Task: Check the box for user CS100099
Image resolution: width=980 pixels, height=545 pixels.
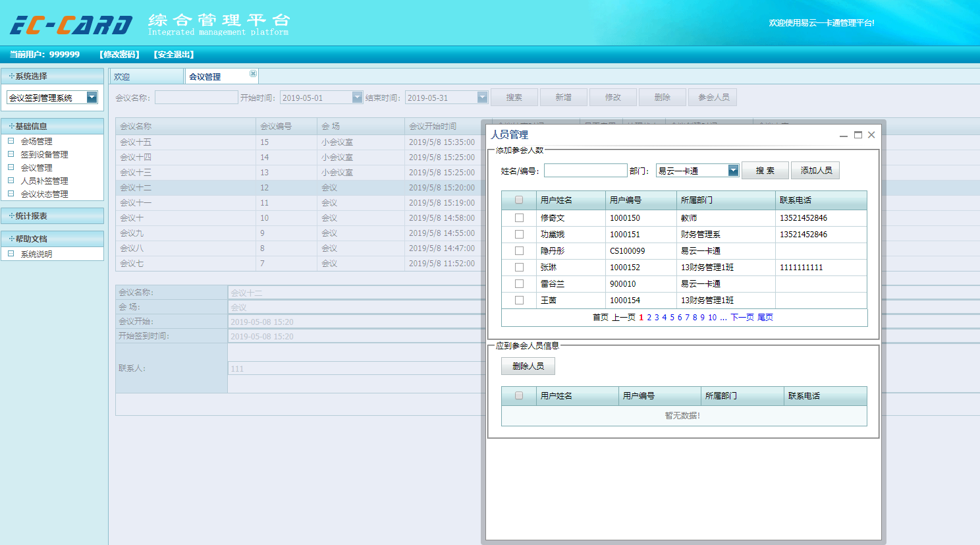Action: tap(519, 250)
